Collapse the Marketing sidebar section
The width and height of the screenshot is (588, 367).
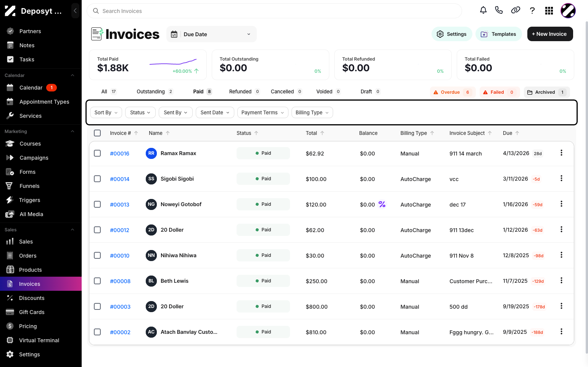[x=72, y=131]
